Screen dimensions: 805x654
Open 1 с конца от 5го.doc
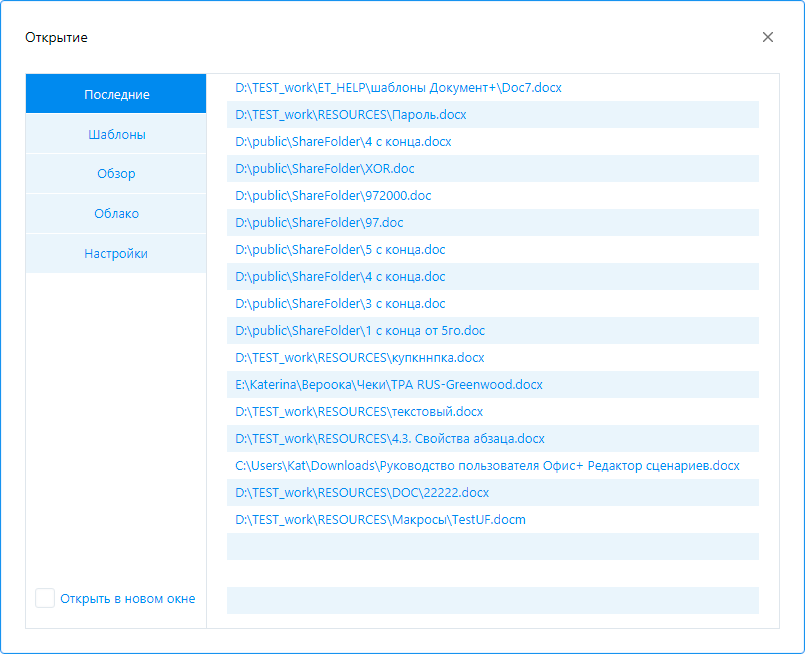(360, 331)
